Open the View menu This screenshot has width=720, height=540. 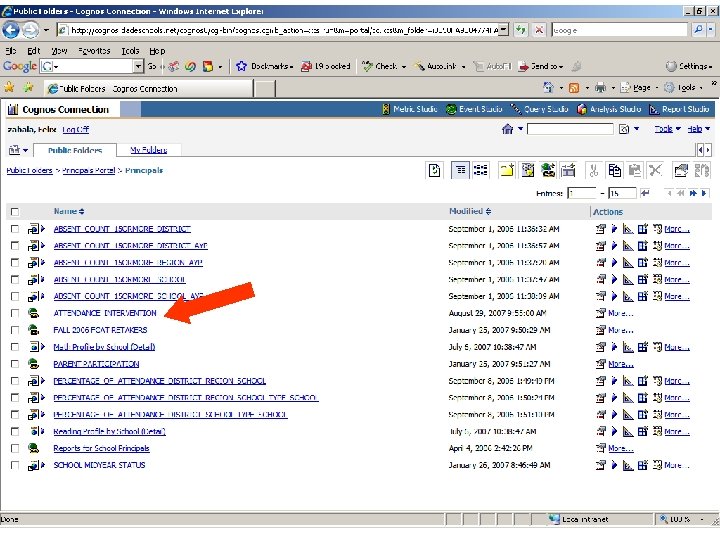(x=59, y=51)
